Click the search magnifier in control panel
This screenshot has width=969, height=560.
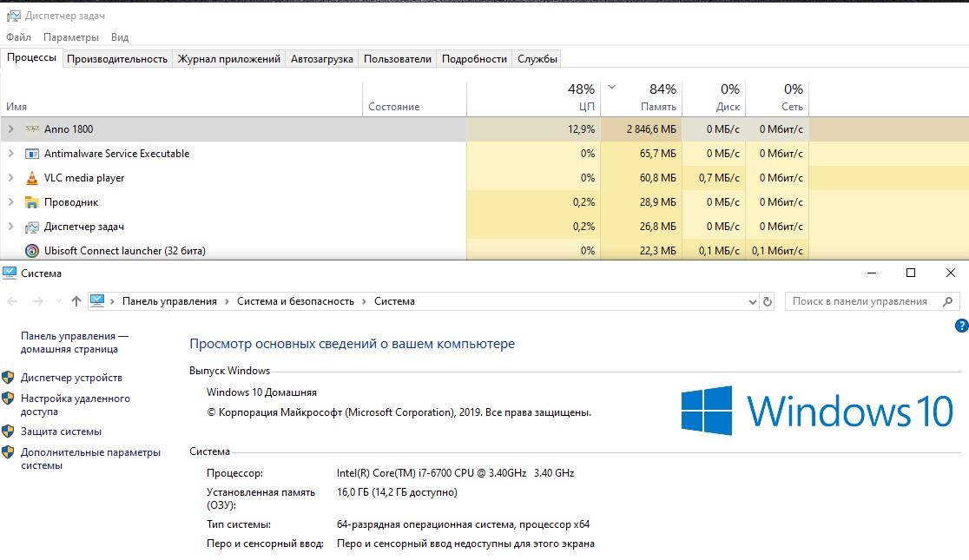[948, 301]
